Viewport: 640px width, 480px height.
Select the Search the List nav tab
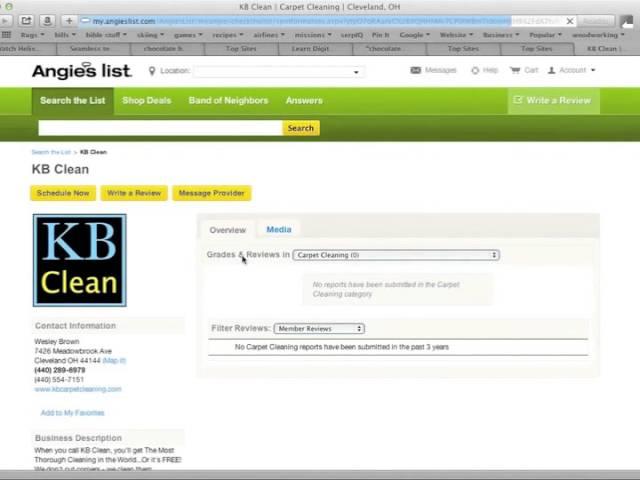[x=73, y=101]
